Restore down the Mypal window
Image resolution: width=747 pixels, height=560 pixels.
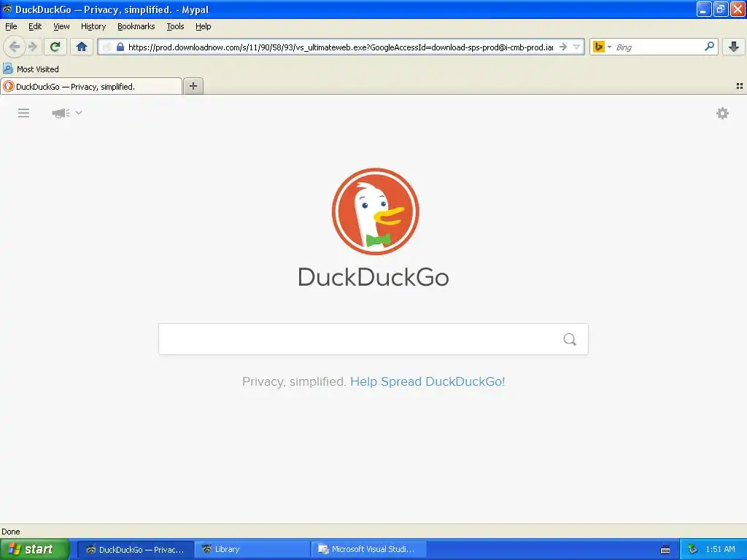pos(721,9)
